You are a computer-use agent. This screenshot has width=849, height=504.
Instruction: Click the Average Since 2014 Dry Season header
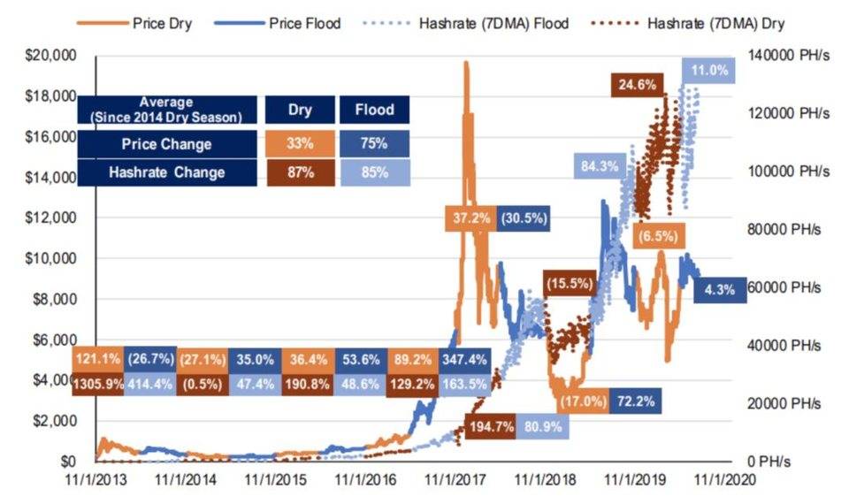[167, 110]
